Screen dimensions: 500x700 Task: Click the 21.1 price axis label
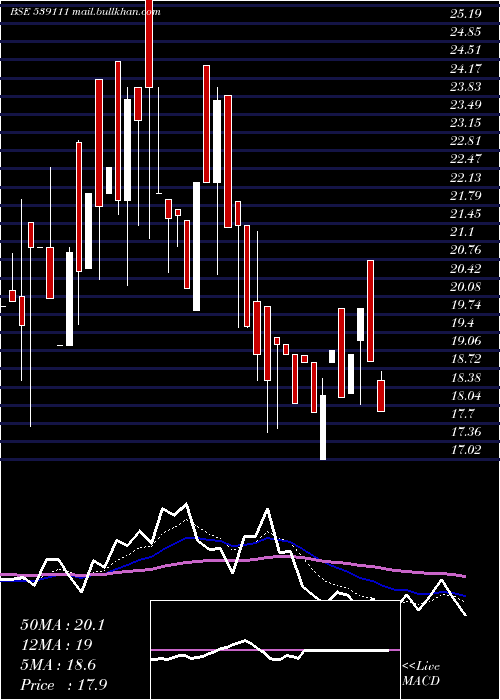(x=462, y=232)
